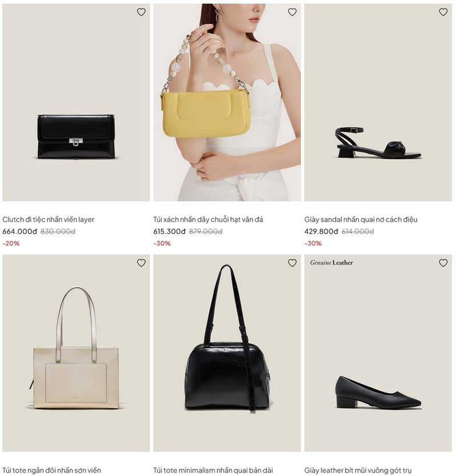Open 'Clutch đi tiệc nhấn viền layer' link

pyautogui.click(x=48, y=219)
